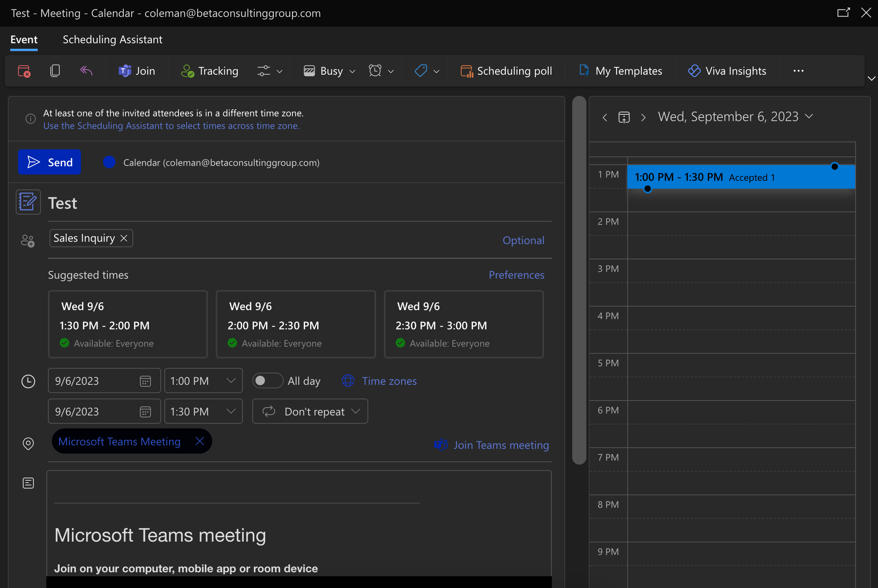Select suggested time 2:30 PM - 3:00 PM

(464, 324)
